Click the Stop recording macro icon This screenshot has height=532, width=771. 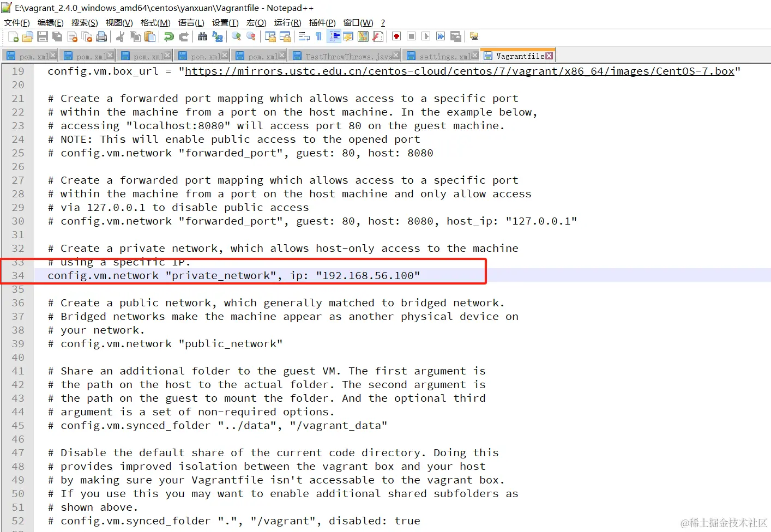tap(411, 37)
